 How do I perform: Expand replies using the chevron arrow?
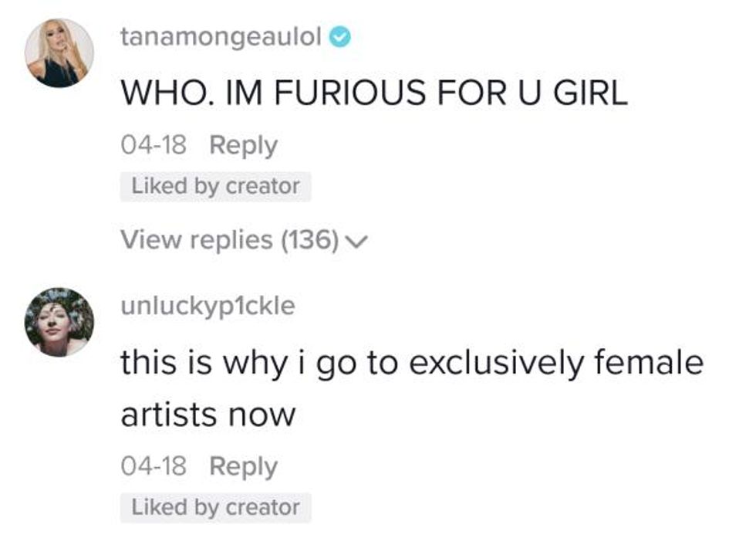click(355, 242)
